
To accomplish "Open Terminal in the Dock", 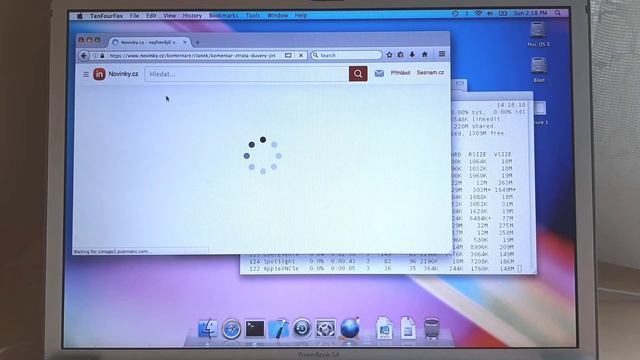I will coord(255,329).
